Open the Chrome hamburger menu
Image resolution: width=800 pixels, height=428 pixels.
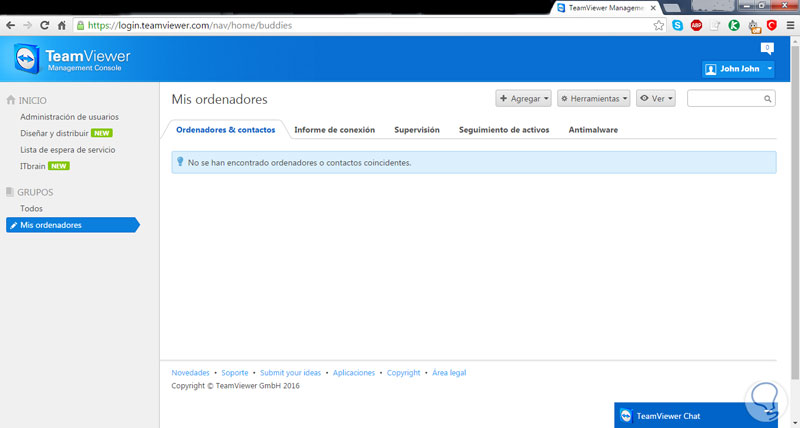[790, 26]
